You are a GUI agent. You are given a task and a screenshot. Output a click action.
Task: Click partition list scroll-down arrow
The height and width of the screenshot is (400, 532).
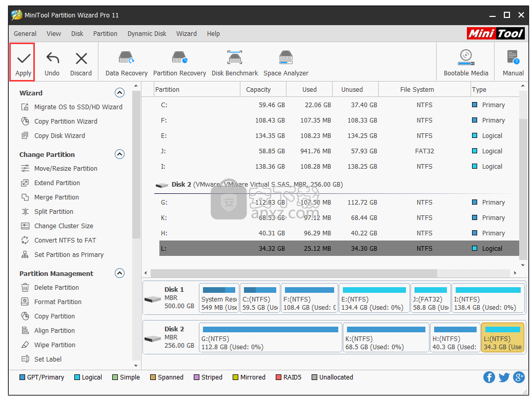[x=523, y=265]
